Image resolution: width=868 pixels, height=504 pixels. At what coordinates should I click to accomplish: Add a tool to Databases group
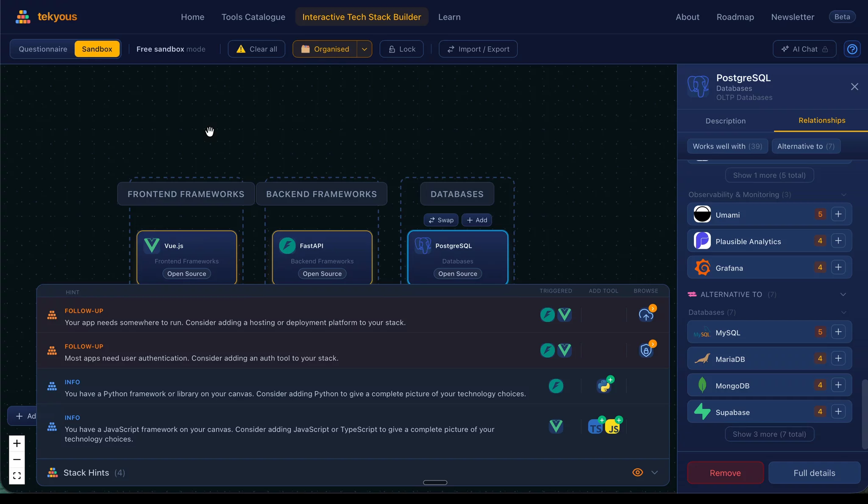(477, 220)
